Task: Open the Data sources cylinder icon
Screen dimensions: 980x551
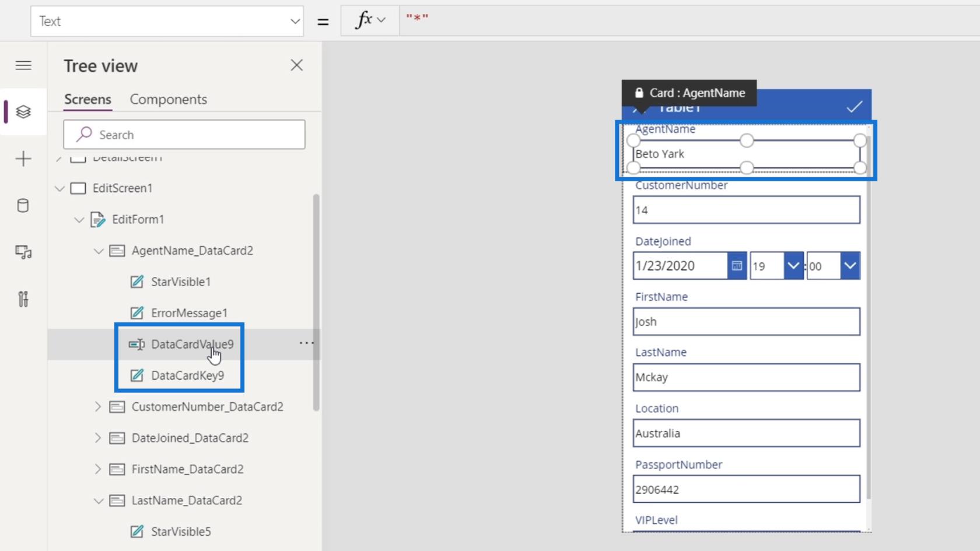Action: 23,205
